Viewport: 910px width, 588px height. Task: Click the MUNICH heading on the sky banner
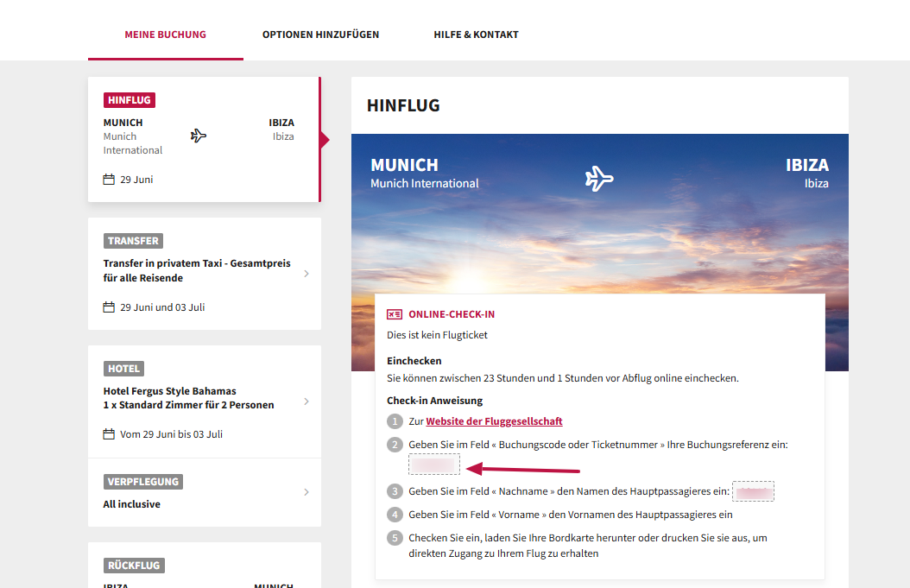(405, 166)
